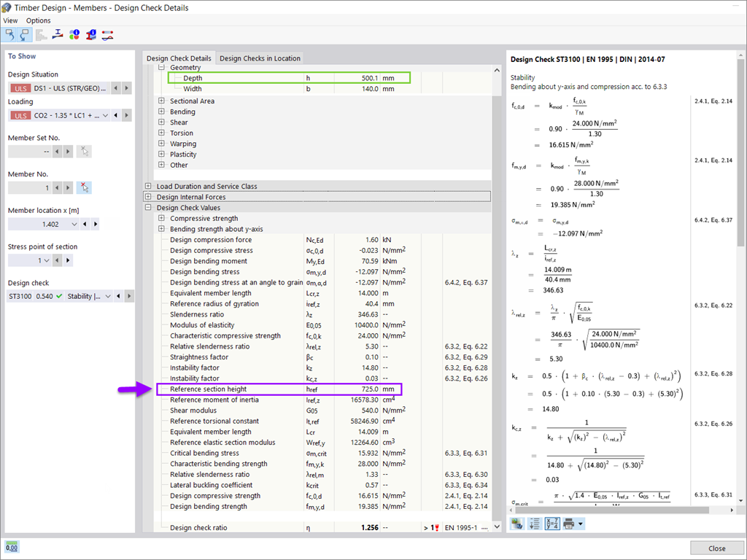Click the printer icon to print the check report
747x560 pixels.
click(567, 524)
